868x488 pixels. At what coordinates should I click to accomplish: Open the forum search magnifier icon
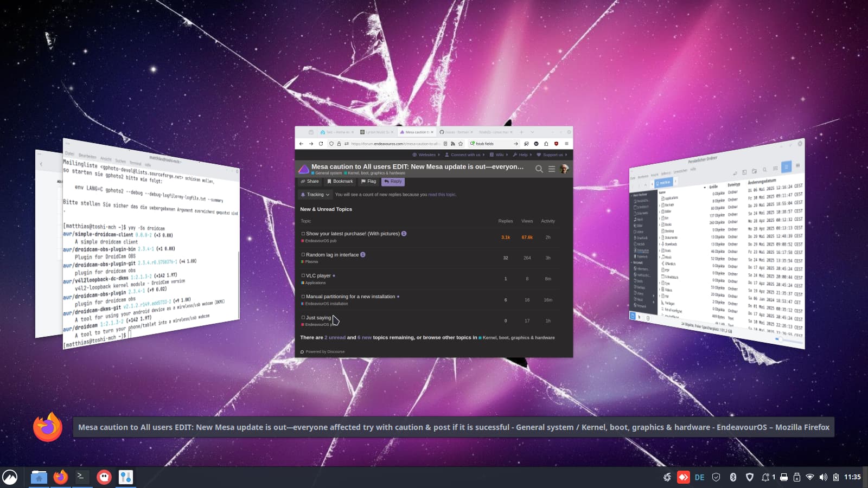click(539, 169)
